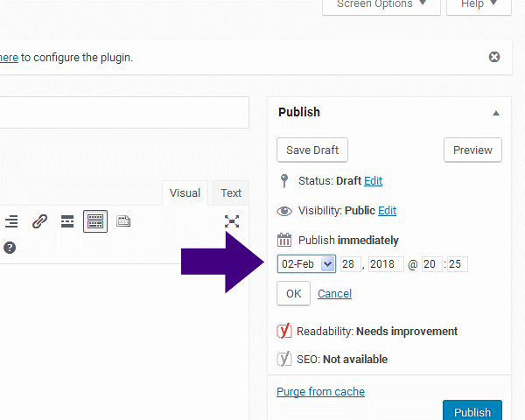This screenshot has width=525, height=420.
Task: Insert a Read More tag
Action: pos(67,221)
